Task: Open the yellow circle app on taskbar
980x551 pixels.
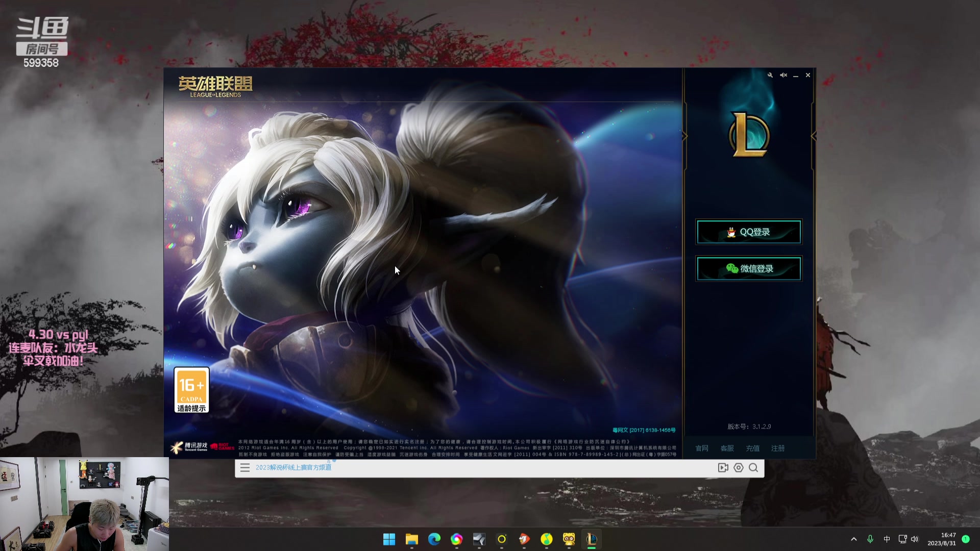Action: point(502,539)
